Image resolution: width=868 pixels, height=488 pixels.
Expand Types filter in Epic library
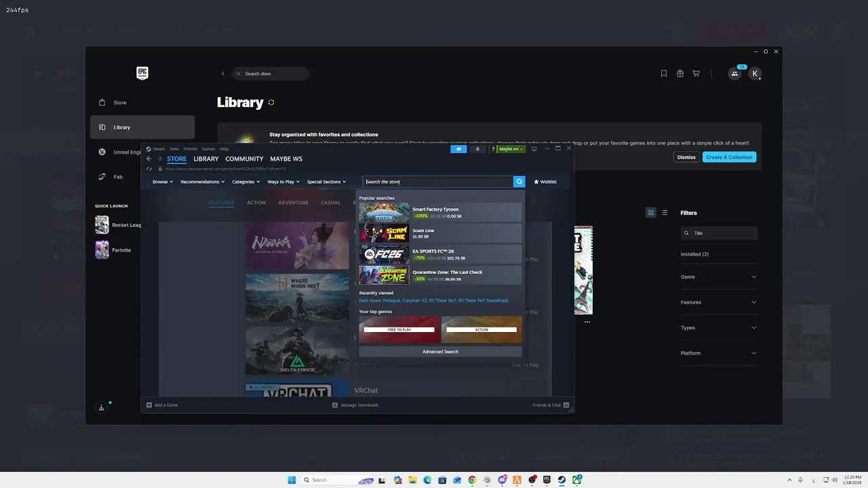(719, 327)
